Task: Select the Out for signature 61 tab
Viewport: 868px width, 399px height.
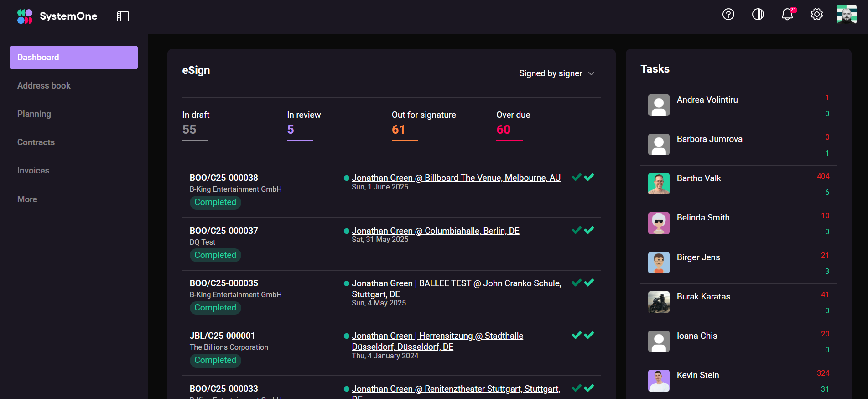Action: click(x=424, y=125)
